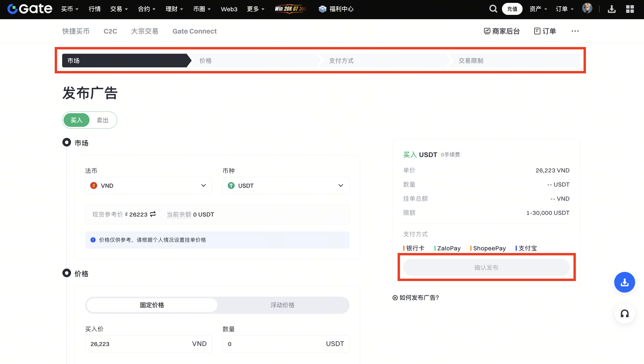The image size is (644, 364).
Task: Open 如何发布广告 help link
Action: click(x=416, y=298)
